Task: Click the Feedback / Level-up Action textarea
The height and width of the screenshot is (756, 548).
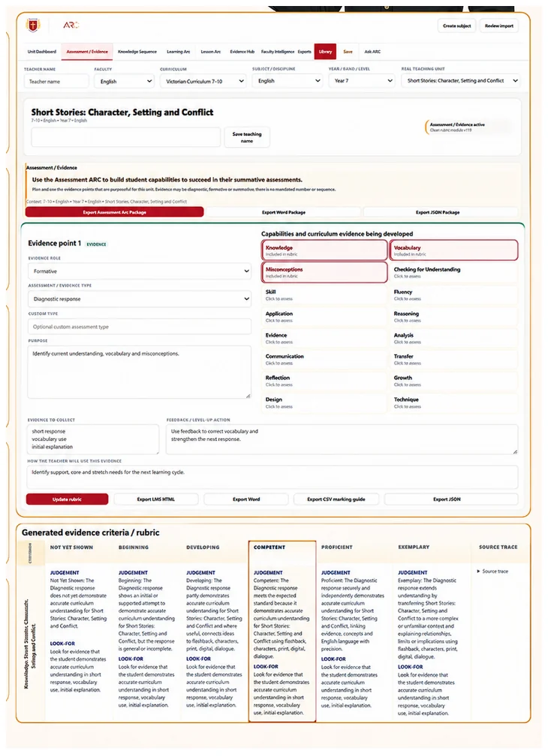Action: tap(342, 439)
